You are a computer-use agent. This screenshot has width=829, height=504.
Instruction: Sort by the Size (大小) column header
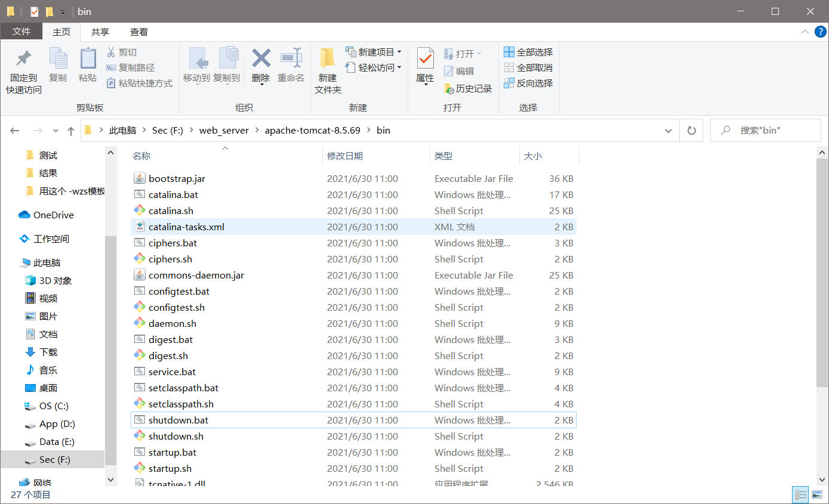pyautogui.click(x=549, y=156)
